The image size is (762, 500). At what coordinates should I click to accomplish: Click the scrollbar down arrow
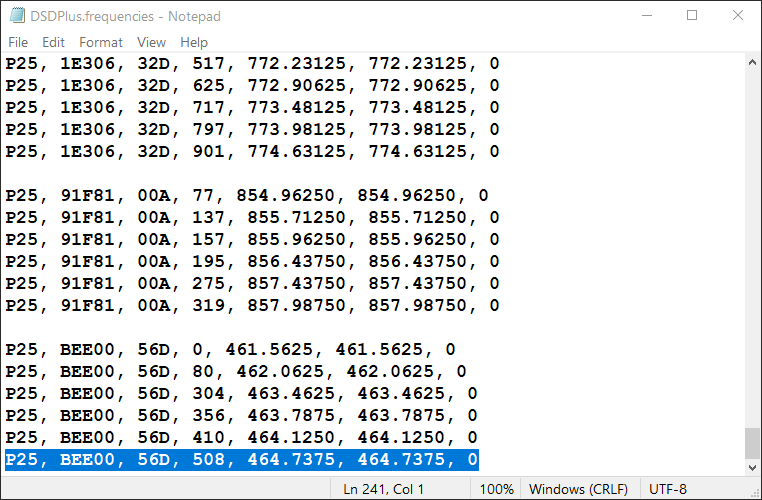pyautogui.click(x=752, y=468)
